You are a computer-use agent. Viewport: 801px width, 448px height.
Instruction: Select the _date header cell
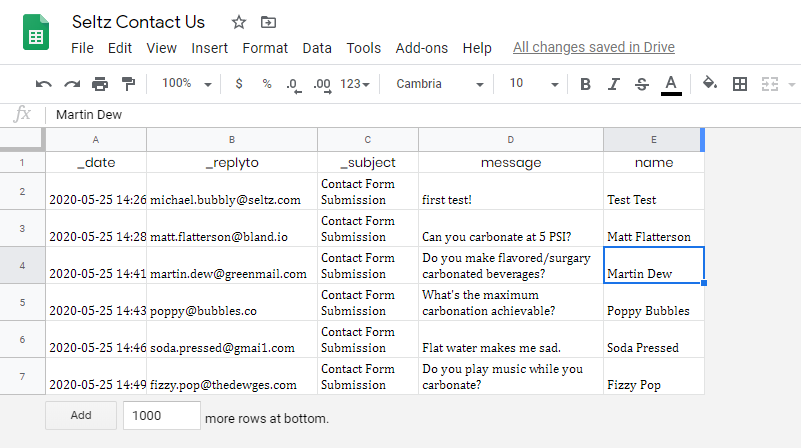pyautogui.click(x=96, y=162)
